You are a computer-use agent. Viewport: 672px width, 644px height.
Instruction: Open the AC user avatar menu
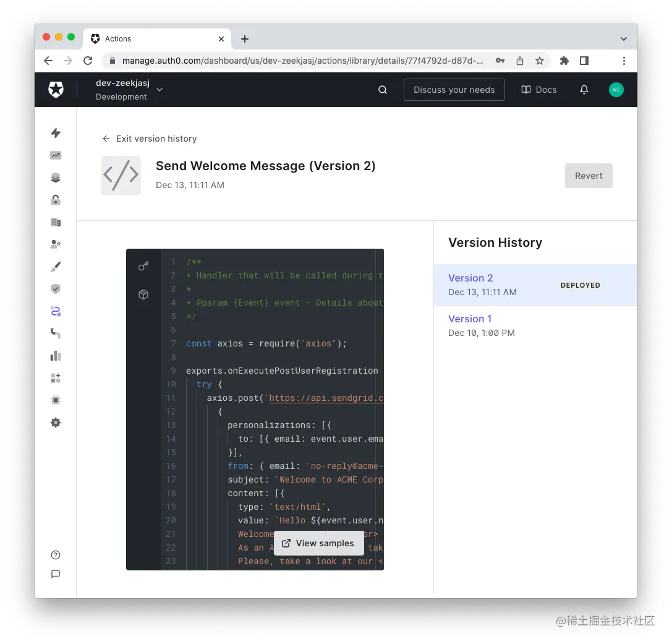tap(616, 90)
